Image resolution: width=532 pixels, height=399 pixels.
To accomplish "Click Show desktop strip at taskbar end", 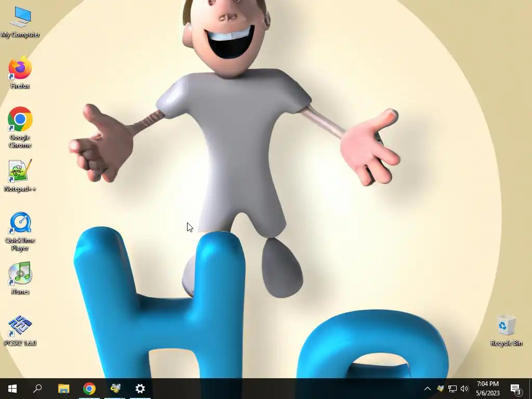I will pyautogui.click(x=530, y=389).
